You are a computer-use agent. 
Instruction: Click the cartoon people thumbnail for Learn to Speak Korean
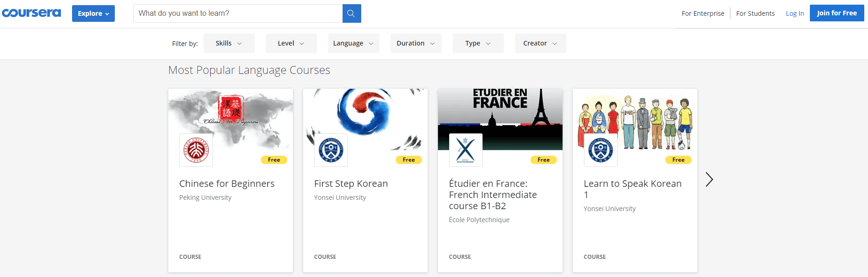click(635, 119)
